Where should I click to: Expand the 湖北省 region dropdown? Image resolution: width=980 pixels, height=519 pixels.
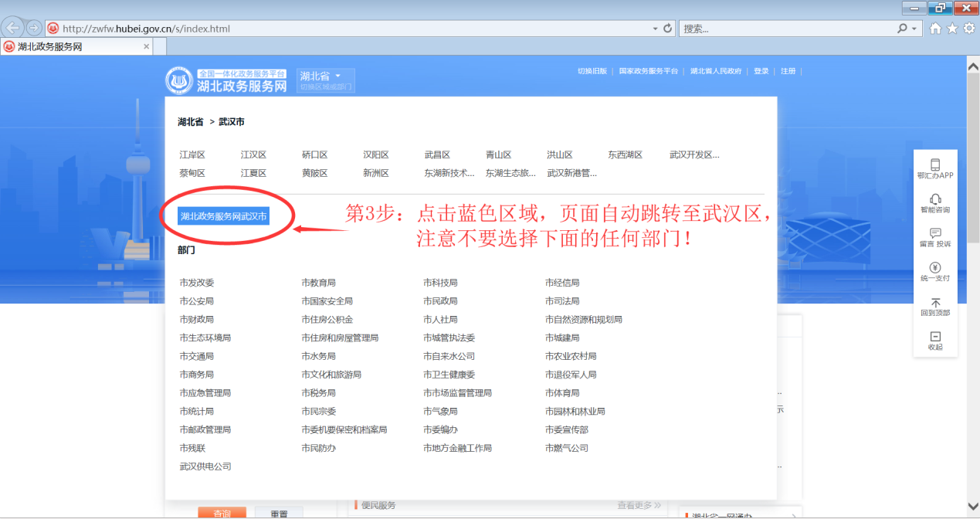337,76
